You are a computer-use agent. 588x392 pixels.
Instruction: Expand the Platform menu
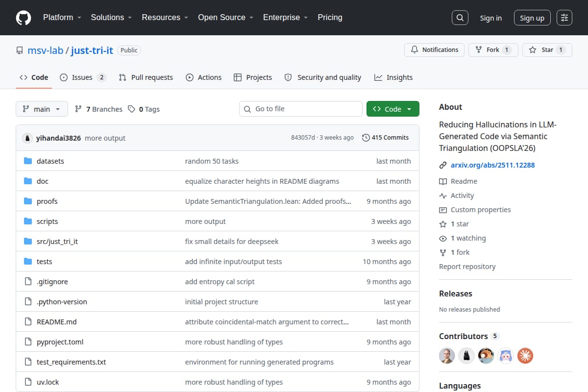coord(62,18)
